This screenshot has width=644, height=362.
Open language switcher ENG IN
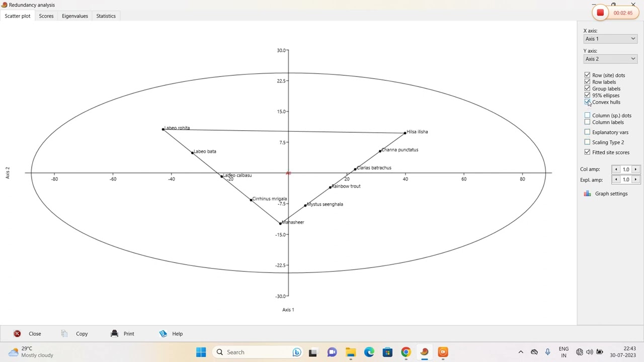pos(563,352)
